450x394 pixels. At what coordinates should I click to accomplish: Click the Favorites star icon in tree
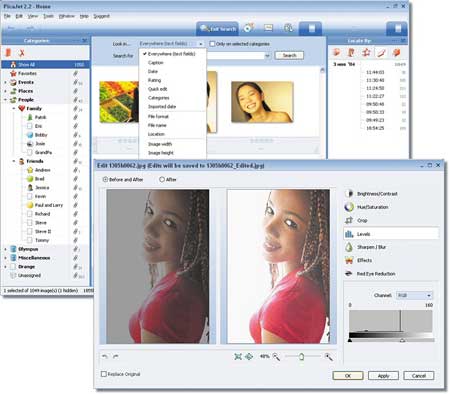[13, 73]
